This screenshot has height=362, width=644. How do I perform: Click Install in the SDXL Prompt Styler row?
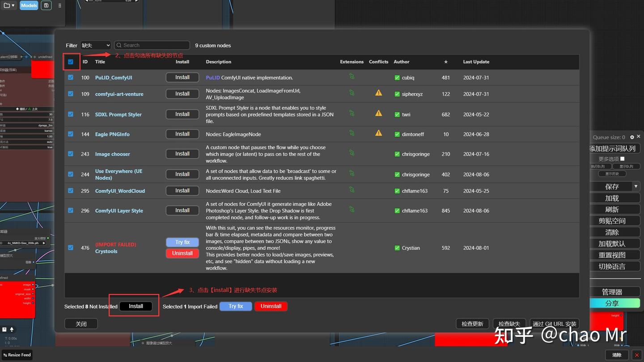(x=182, y=114)
